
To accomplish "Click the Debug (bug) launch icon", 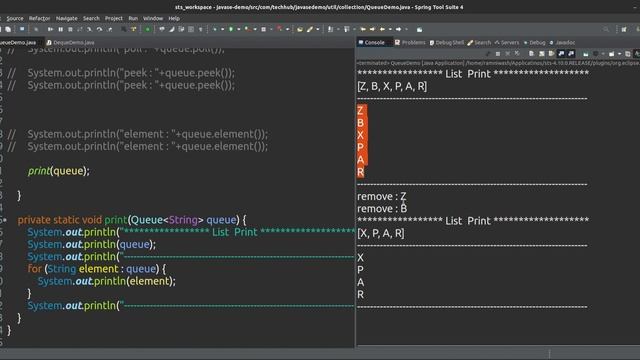I will tap(215, 29).
